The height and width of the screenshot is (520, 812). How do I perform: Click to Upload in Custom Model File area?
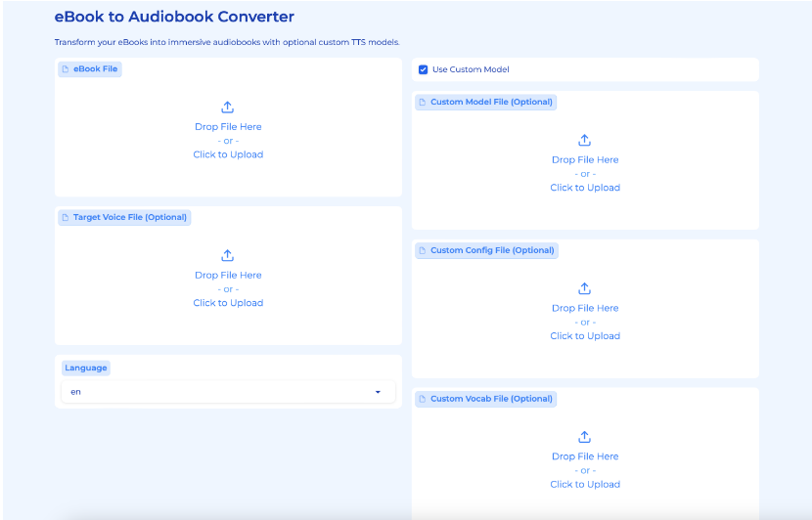[585, 188]
